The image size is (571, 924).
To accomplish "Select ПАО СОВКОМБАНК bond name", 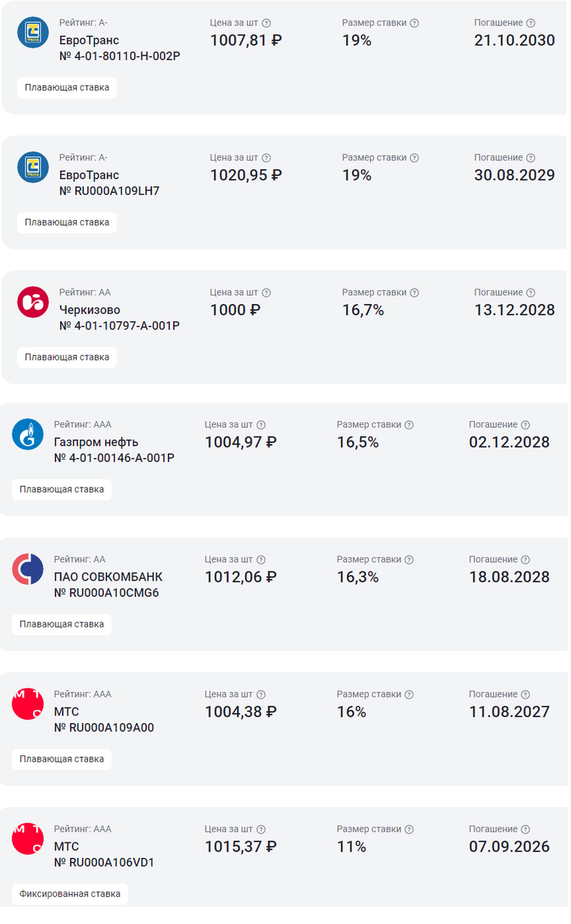I will (109, 577).
